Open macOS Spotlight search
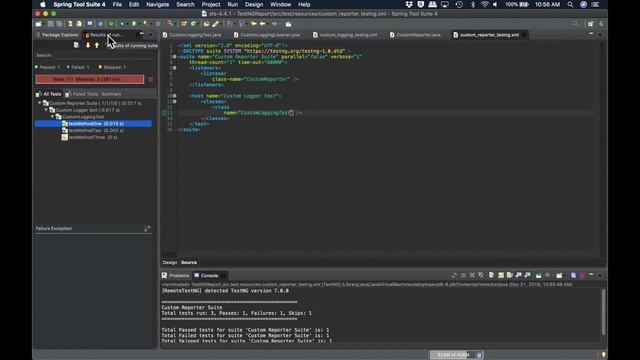Screen dimensions: 640x360 (x=570, y=4)
